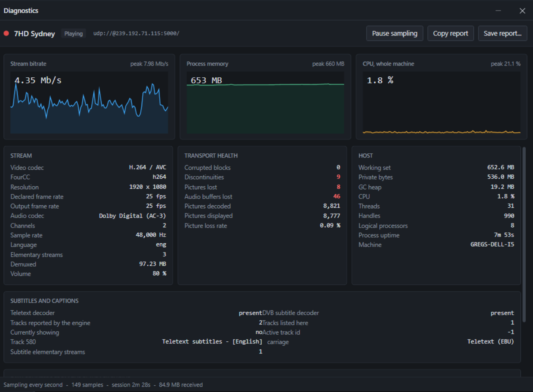This screenshot has width=533, height=392.
Task: Select the peak 7.98 Mb/s label
Action: (x=149, y=64)
